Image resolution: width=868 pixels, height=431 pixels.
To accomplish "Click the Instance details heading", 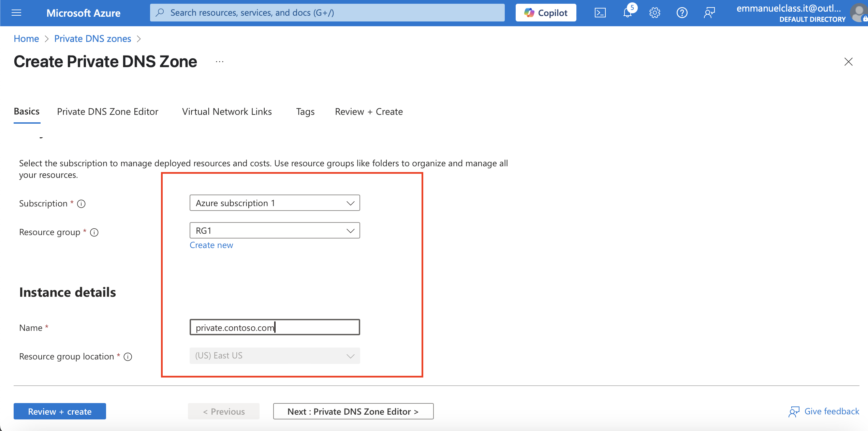I will pos(68,292).
